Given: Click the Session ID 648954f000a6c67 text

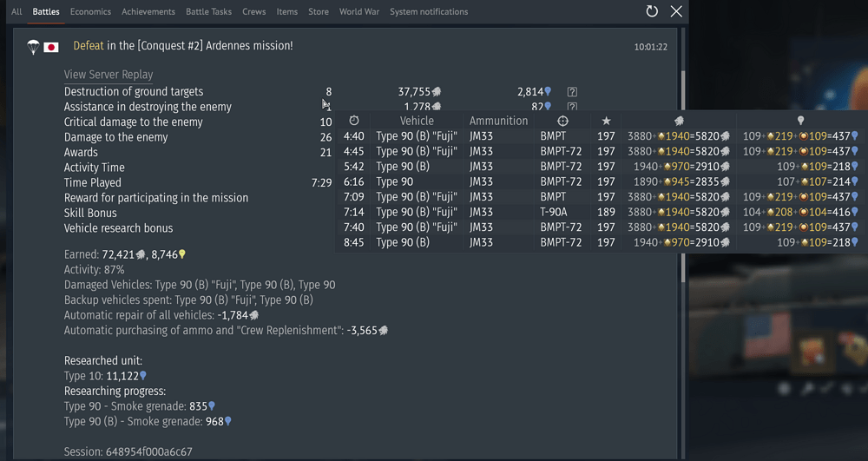Looking at the screenshot, I should [128, 451].
